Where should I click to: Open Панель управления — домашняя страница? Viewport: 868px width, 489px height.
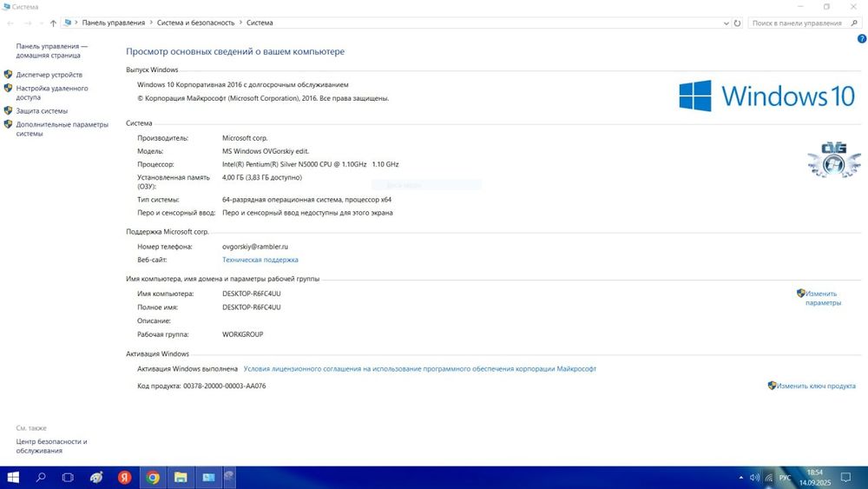click(x=51, y=51)
